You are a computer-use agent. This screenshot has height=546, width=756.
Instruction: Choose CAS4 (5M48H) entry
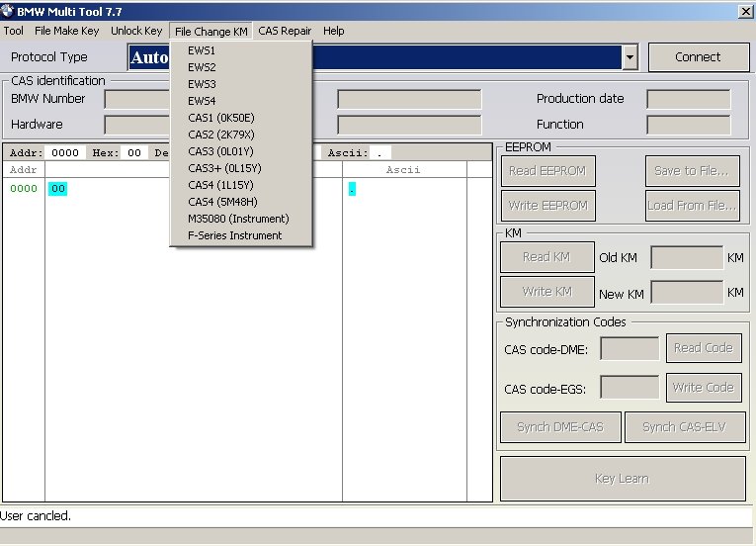click(241, 202)
